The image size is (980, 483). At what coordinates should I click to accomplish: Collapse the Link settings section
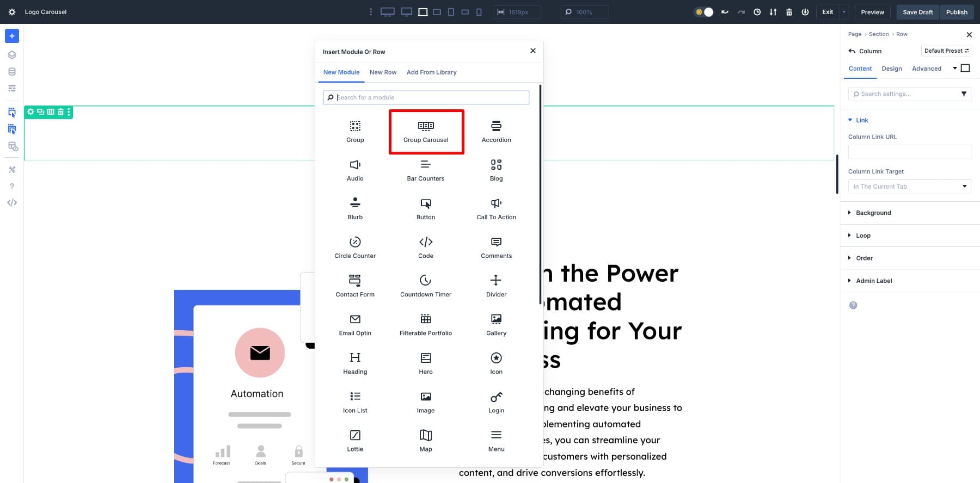point(861,120)
